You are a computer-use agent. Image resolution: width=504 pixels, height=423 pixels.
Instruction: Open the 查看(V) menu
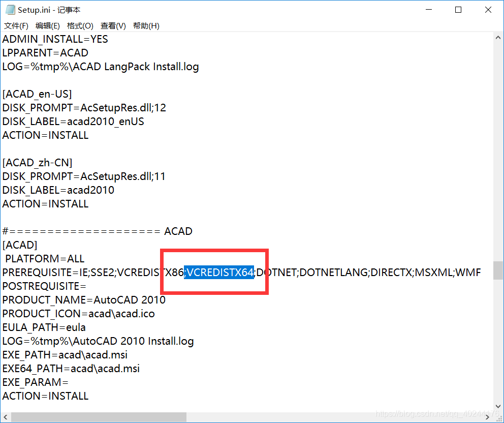pos(113,26)
